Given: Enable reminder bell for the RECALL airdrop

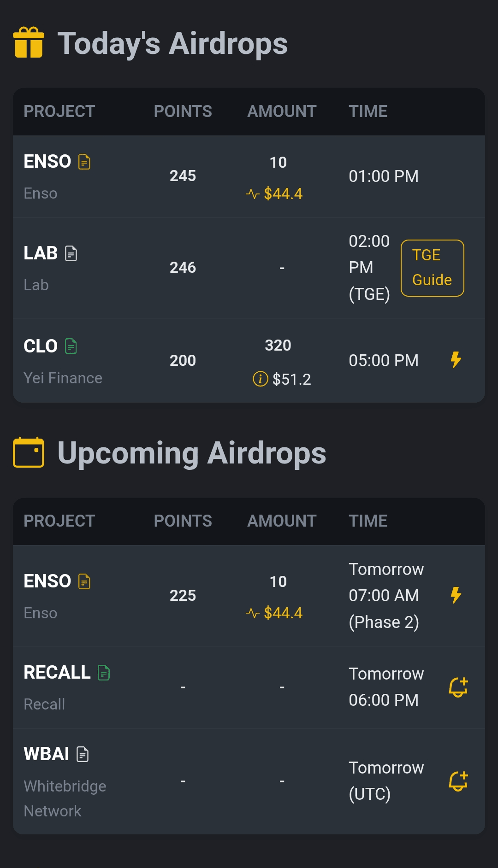Looking at the screenshot, I should [x=458, y=687].
